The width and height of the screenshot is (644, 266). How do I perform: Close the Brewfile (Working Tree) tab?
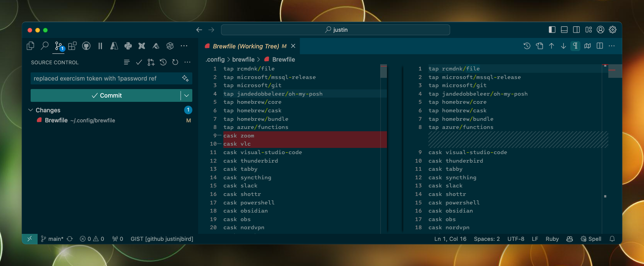tap(293, 46)
